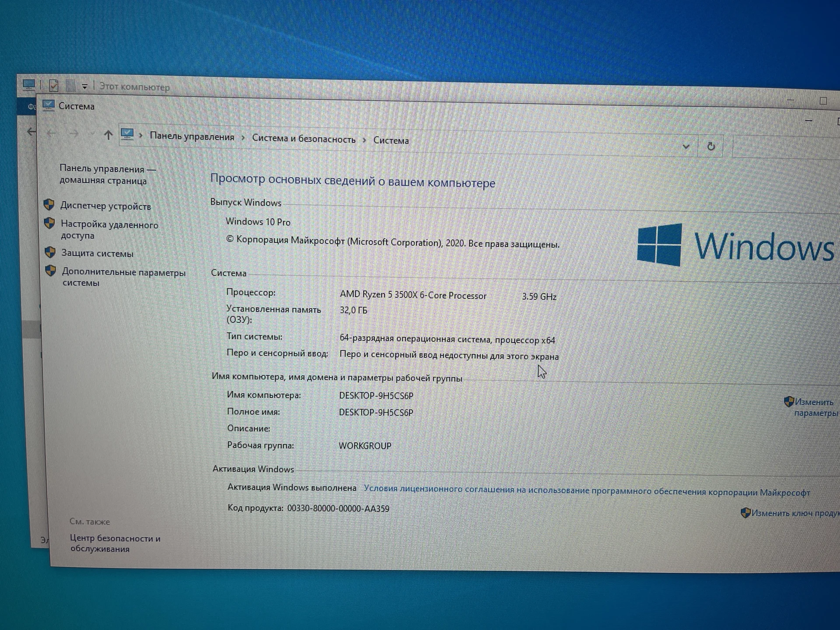
Task: Open the address bar history dropdown
Action: click(686, 147)
